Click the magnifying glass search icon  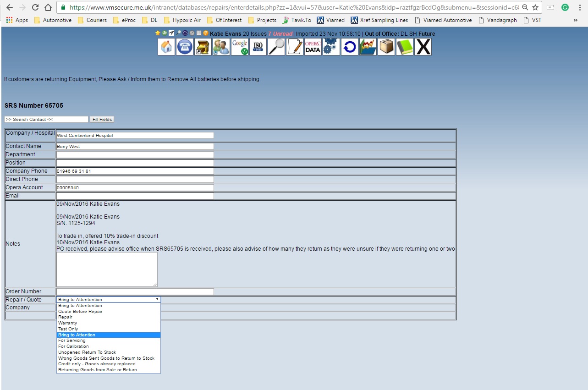tap(276, 47)
